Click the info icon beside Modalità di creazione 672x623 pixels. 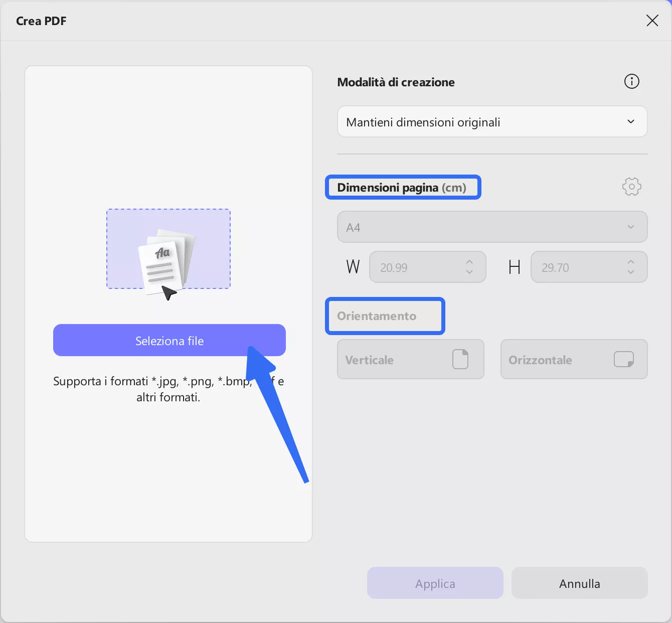click(x=631, y=81)
